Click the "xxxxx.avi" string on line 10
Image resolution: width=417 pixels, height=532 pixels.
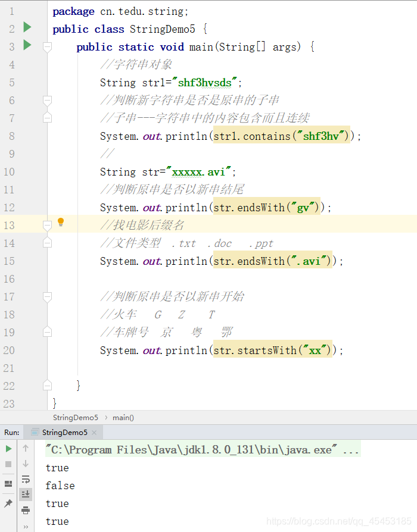[198, 172]
